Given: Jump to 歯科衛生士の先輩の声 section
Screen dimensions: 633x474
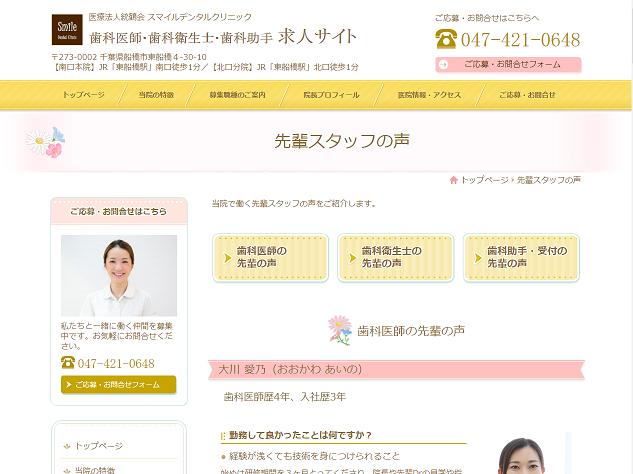Looking at the screenshot, I should (395, 257).
